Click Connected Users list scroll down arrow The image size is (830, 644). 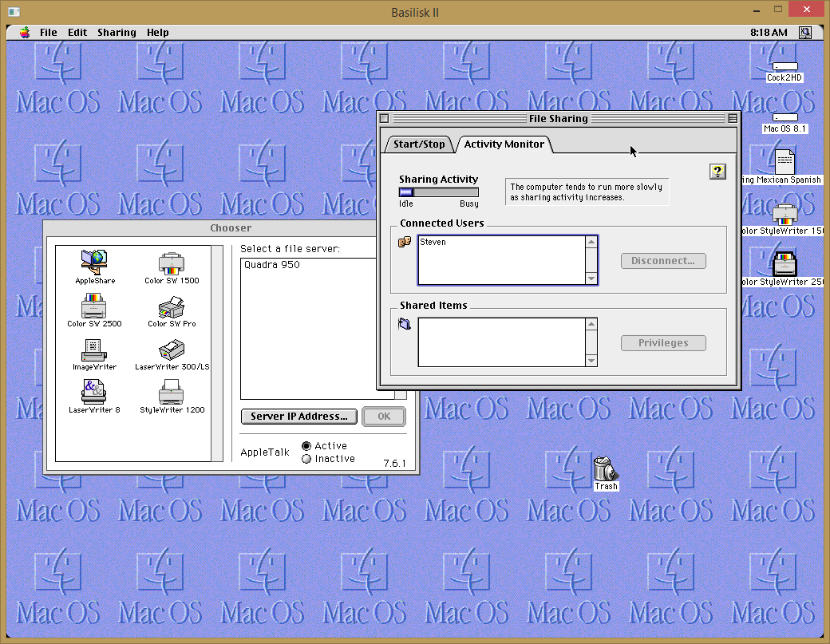591,279
